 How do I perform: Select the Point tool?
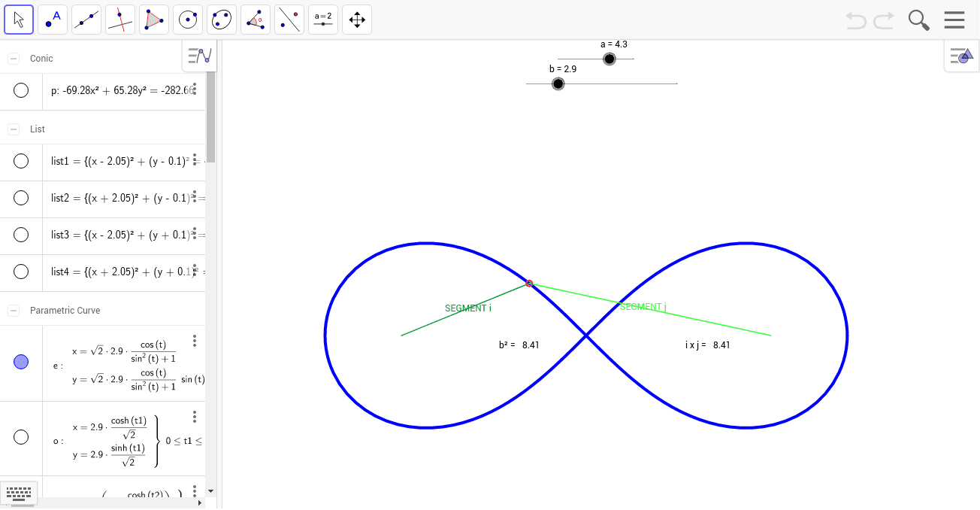[53, 20]
